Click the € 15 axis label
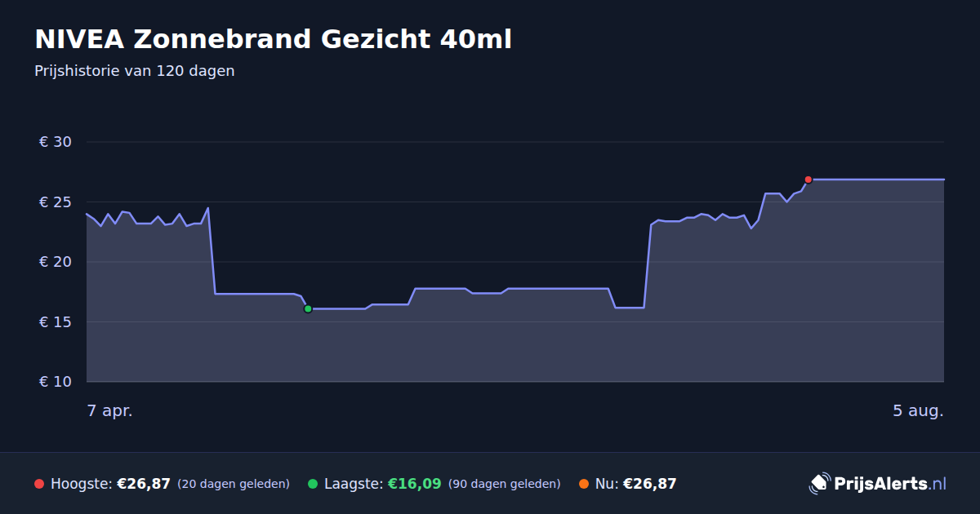This screenshot has height=514, width=980. tap(56, 322)
